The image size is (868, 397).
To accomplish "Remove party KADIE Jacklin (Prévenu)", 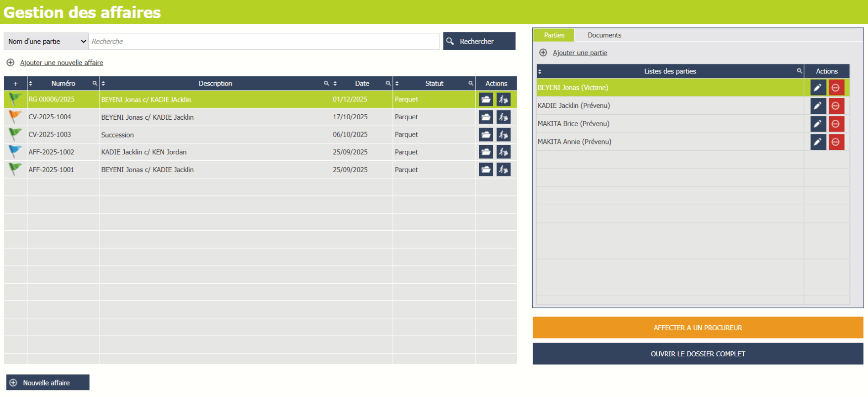I will (x=836, y=106).
